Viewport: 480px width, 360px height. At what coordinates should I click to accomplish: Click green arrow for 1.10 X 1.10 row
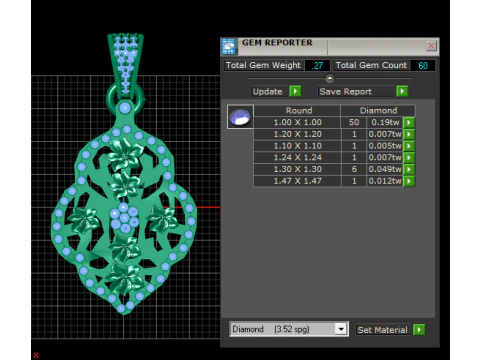pos(409,146)
